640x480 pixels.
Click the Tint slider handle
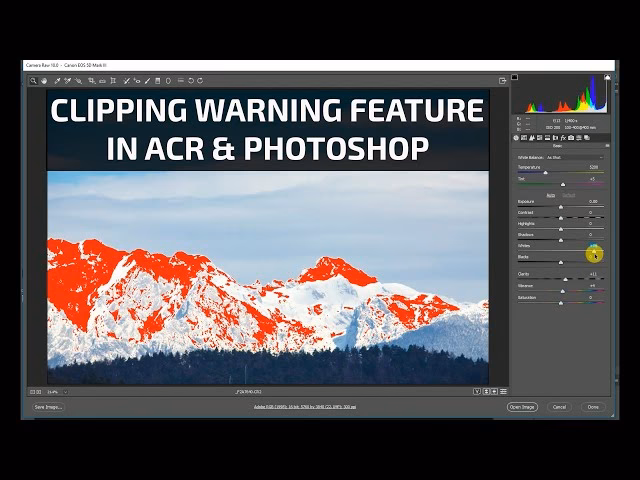click(563, 184)
